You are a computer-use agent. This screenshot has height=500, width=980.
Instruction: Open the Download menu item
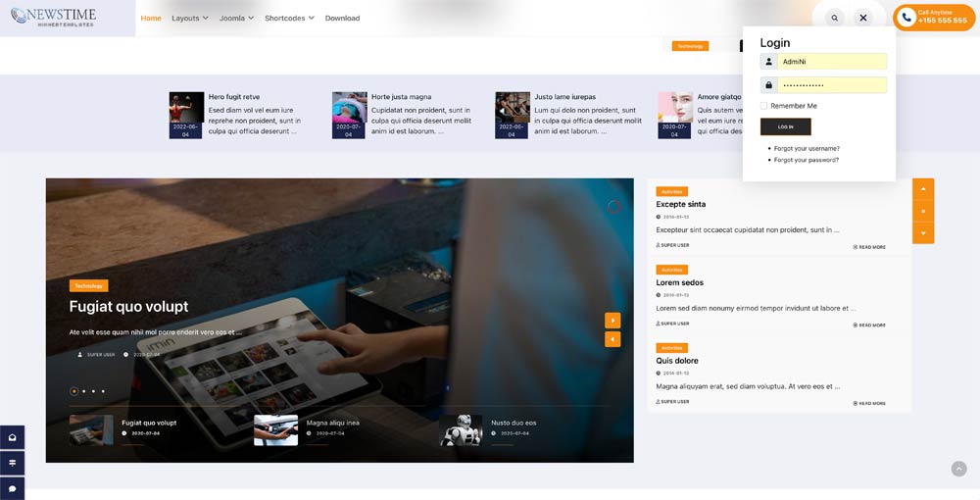[342, 18]
